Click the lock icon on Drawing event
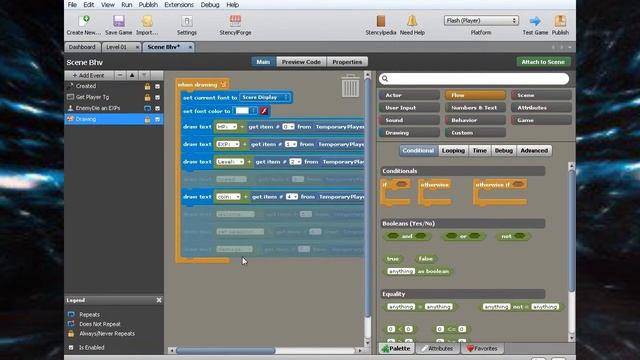 coord(147,119)
